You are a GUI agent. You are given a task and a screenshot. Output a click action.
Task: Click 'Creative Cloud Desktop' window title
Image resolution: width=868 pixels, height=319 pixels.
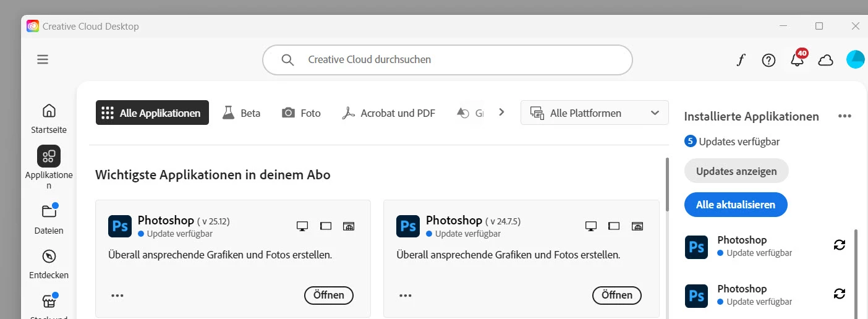tap(90, 26)
